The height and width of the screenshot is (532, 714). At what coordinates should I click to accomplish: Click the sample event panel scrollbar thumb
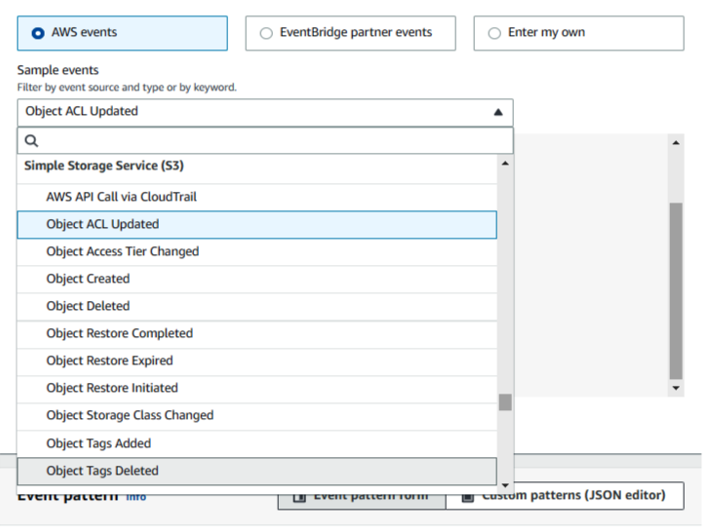(676, 291)
